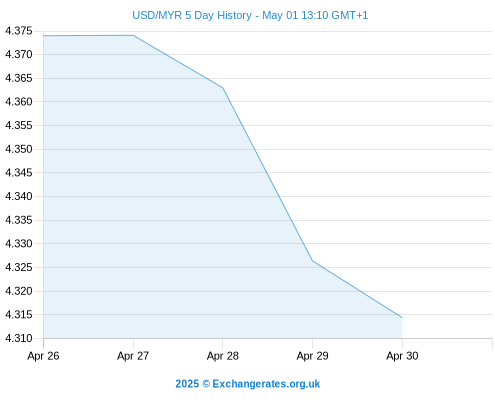Click the 4.350 y-axis label

[19, 149]
